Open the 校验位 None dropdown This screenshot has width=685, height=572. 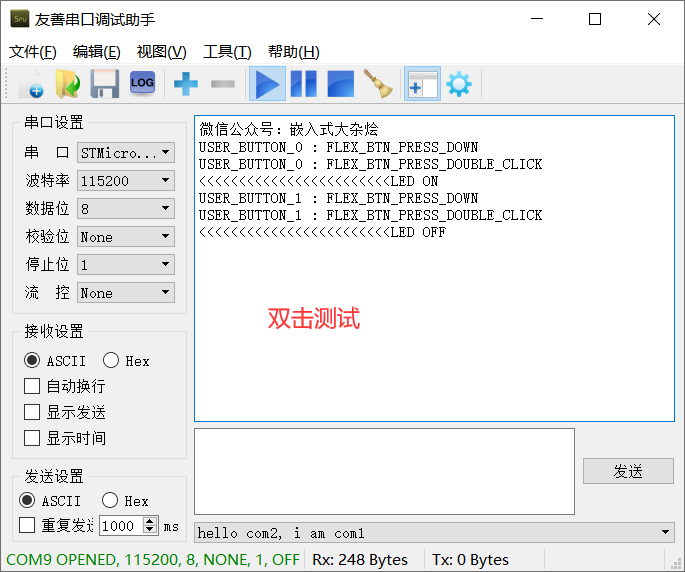(x=126, y=236)
